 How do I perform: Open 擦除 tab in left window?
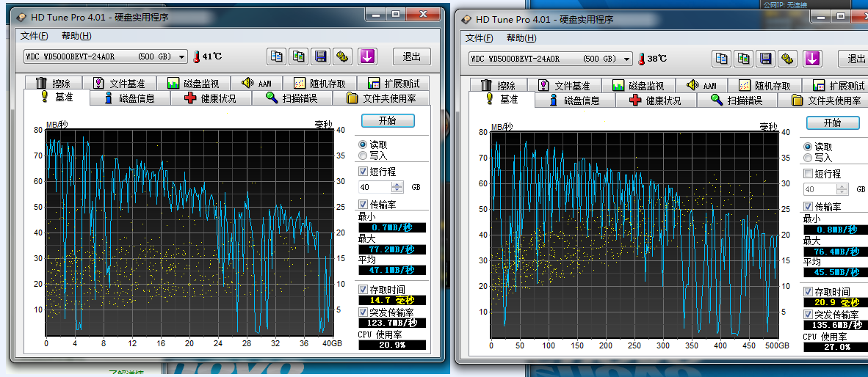pos(53,84)
